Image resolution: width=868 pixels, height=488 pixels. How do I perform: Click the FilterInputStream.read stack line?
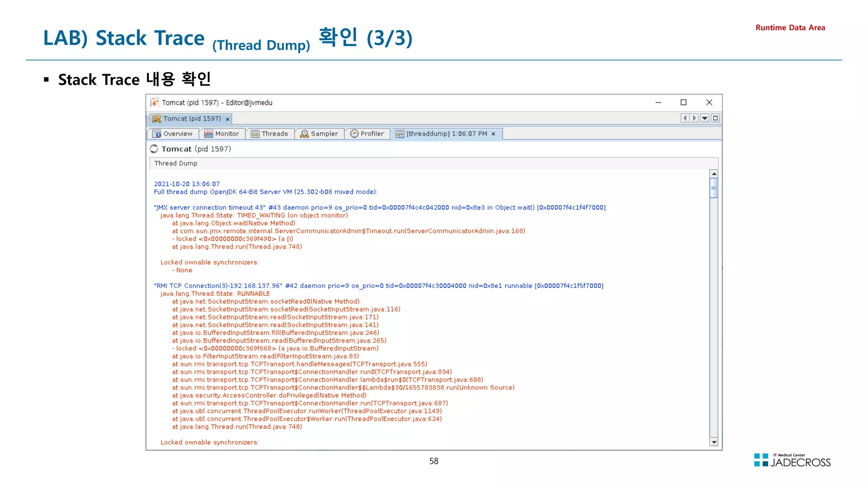click(265, 356)
